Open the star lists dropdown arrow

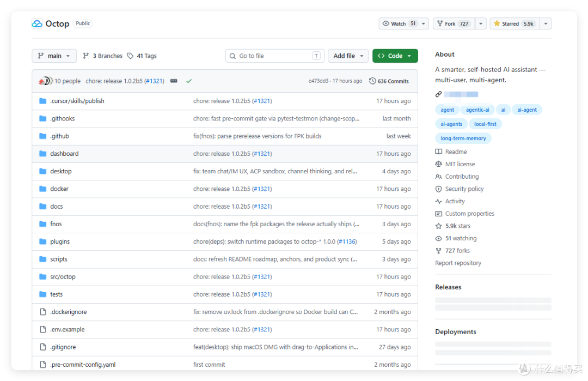pos(546,23)
